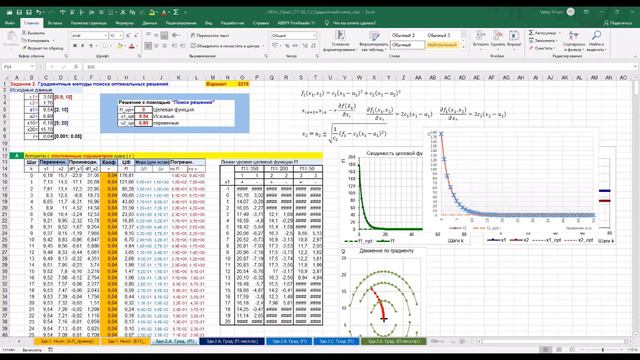Click AutoSum (Автосумма) in Editing group
The width and height of the screenshot is (640, 360).
pos(544,33)
